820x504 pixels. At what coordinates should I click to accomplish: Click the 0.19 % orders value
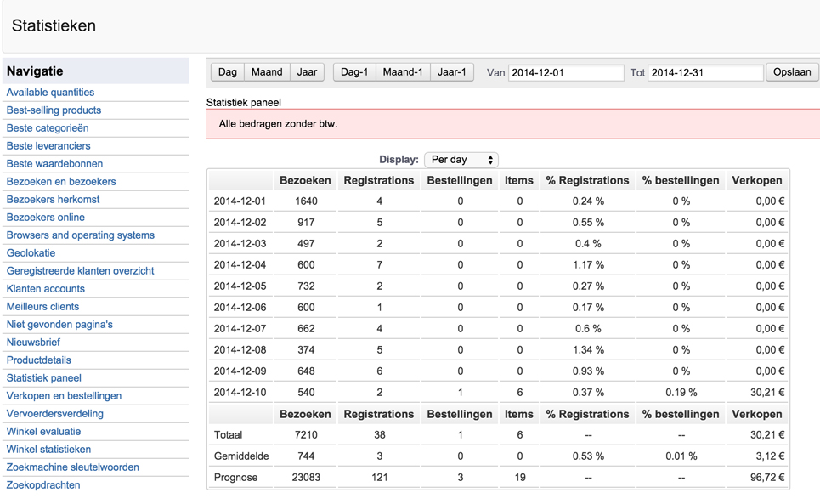point(681,393)
